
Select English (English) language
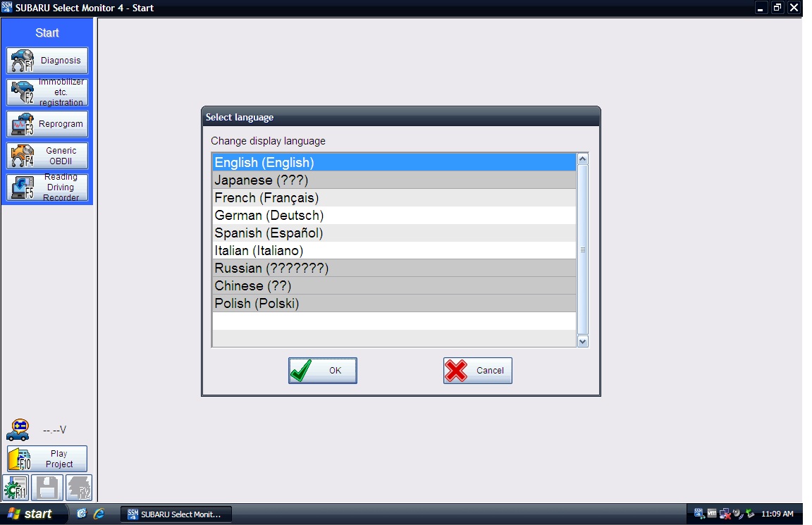tap(394, 163)
